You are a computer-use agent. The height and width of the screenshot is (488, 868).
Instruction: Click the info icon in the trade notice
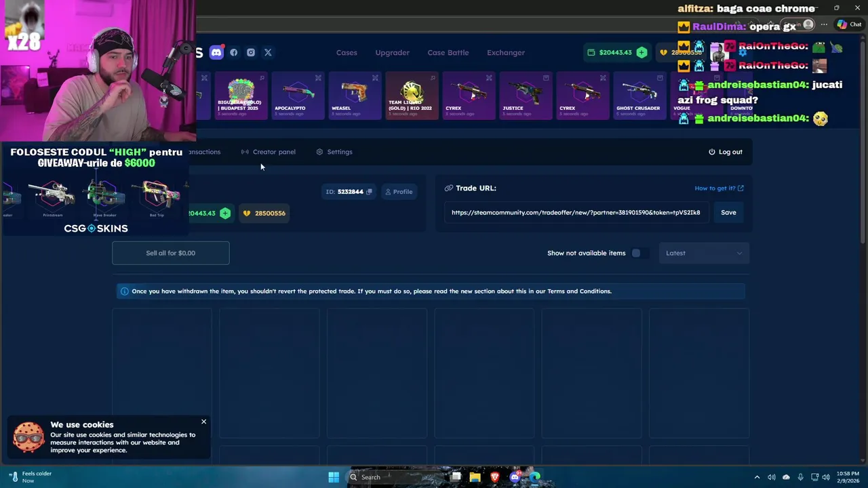(124, 291)
